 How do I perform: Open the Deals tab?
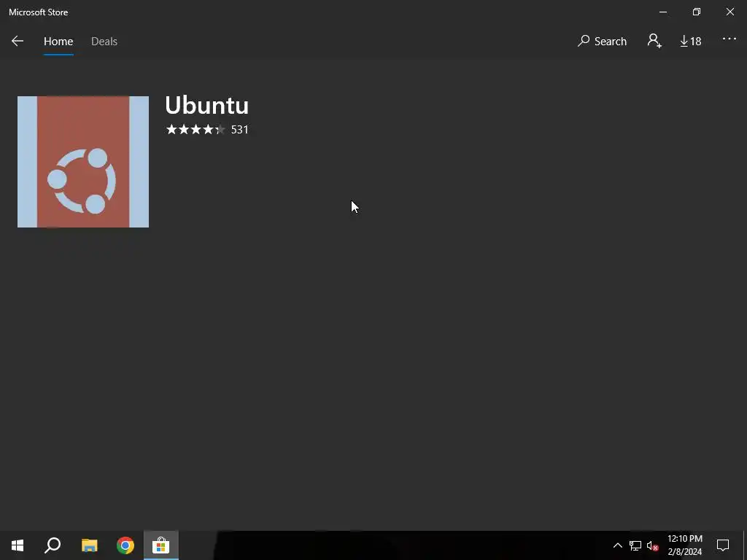point(104,42)
